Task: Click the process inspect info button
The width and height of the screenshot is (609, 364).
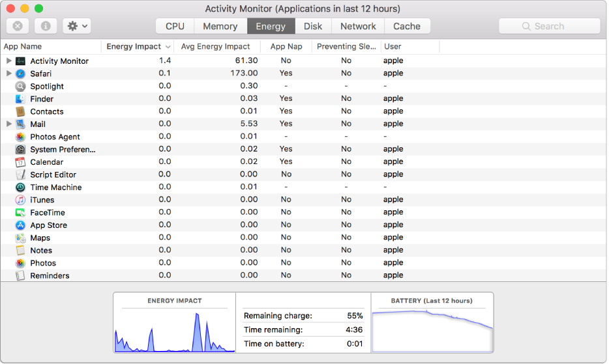Action: pos(46,26)
